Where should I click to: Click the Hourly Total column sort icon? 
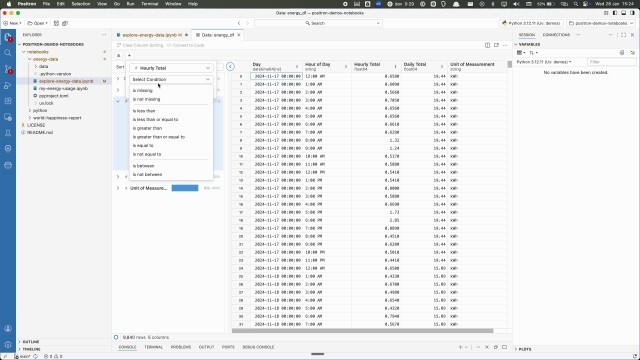(395, 67)
